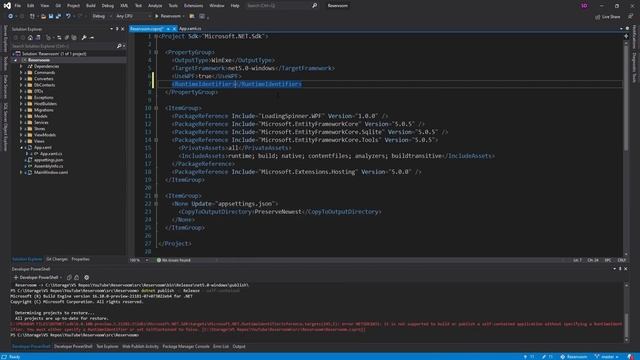The image size is (640, 360).
Task: Open the Build menu
Action: click(91, 6)
